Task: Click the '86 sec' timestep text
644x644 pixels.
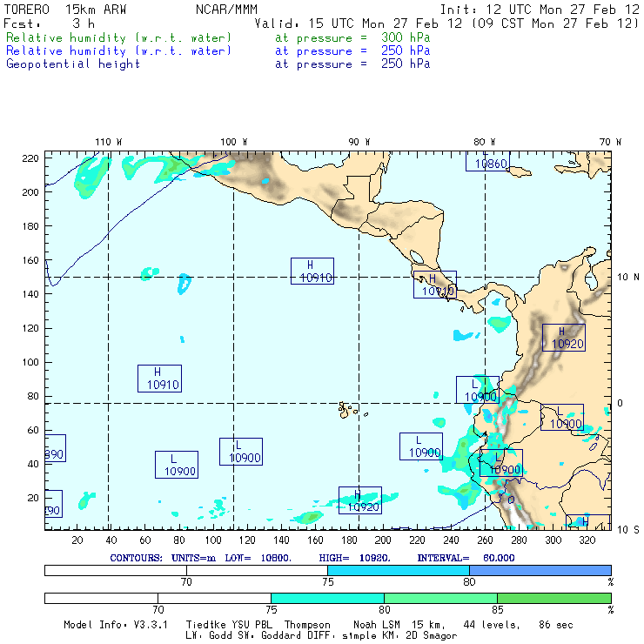Action: (x=556, y=625)
